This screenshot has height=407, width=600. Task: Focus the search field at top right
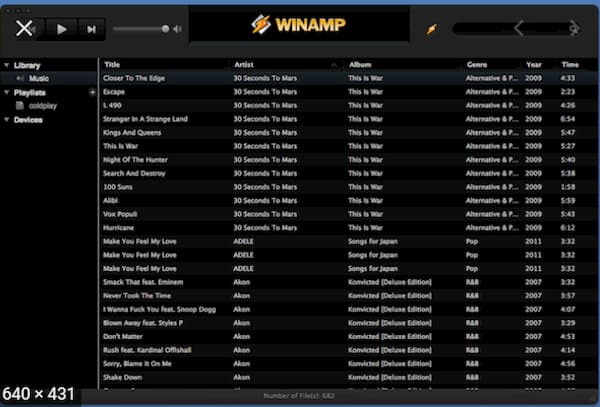point(515,29)
